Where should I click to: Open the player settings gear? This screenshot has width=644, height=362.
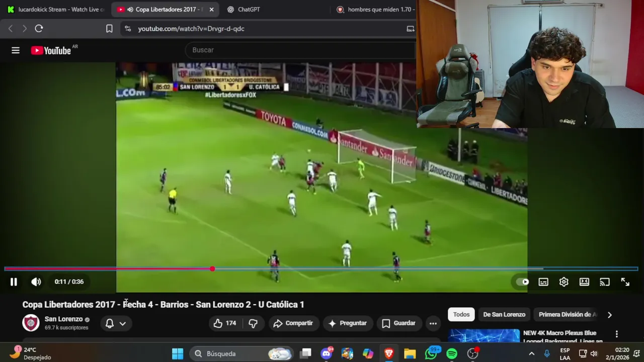(x=563, y=282)
